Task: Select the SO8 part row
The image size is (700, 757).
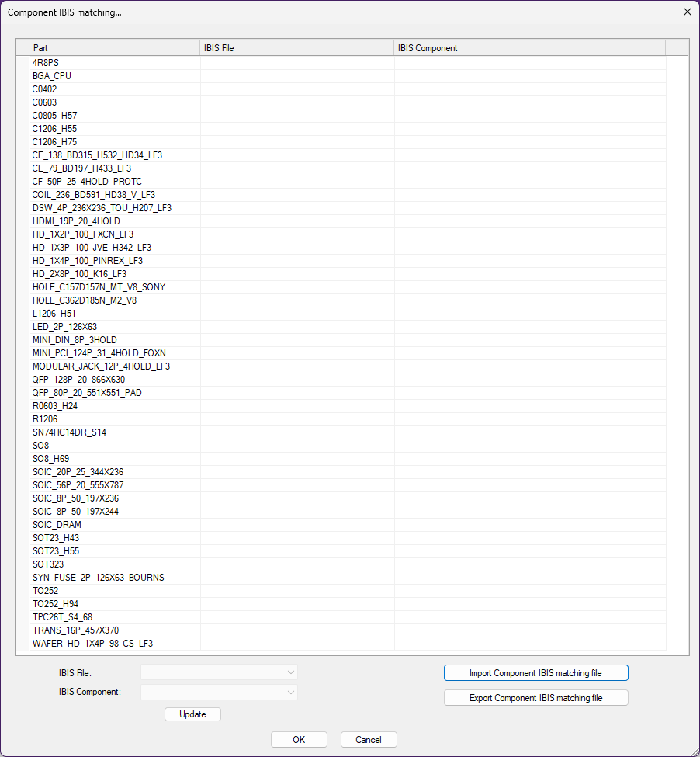Action: (x=40, y=446)
